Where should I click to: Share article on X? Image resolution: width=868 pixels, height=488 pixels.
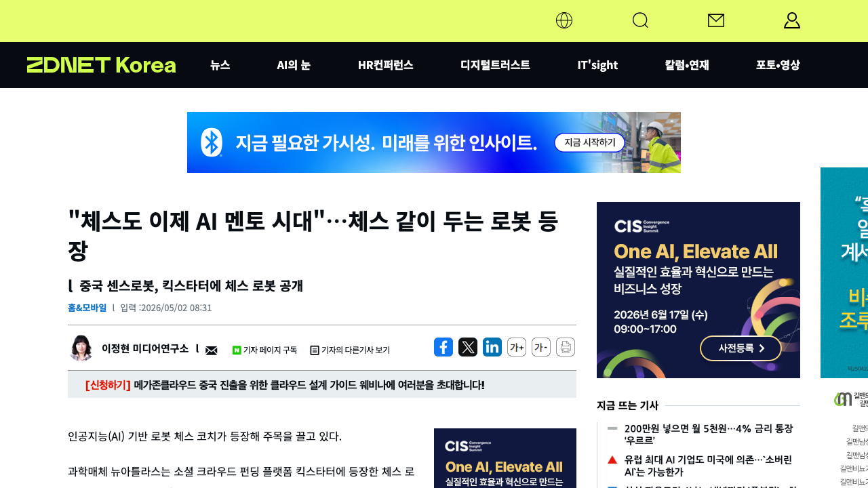[468, 347]
